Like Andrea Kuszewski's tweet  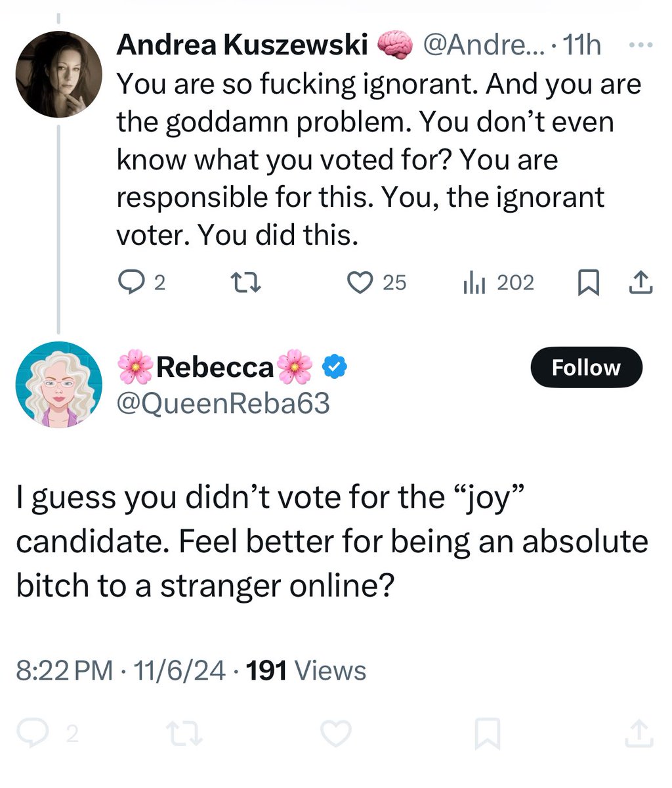[360, 282]
